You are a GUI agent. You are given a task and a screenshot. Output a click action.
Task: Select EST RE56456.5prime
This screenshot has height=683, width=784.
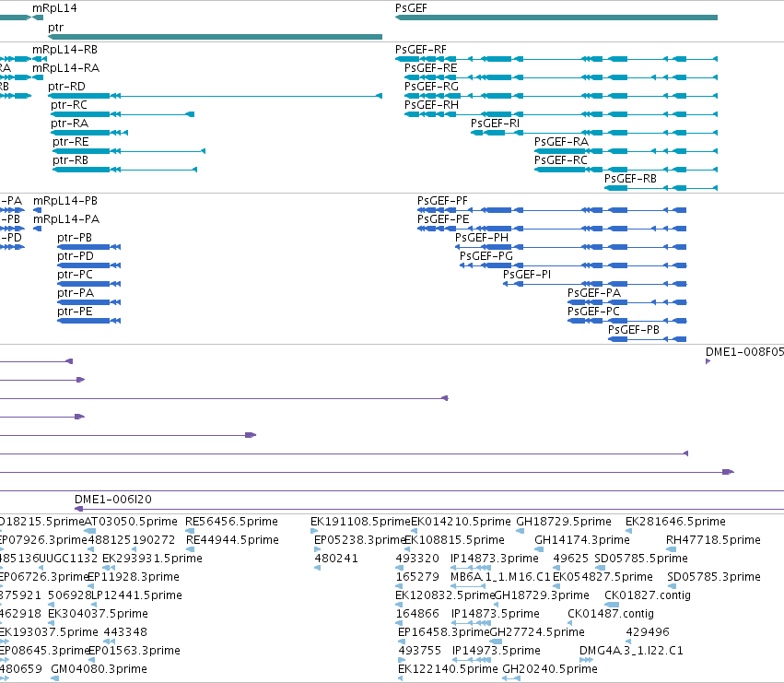[190, 531]
